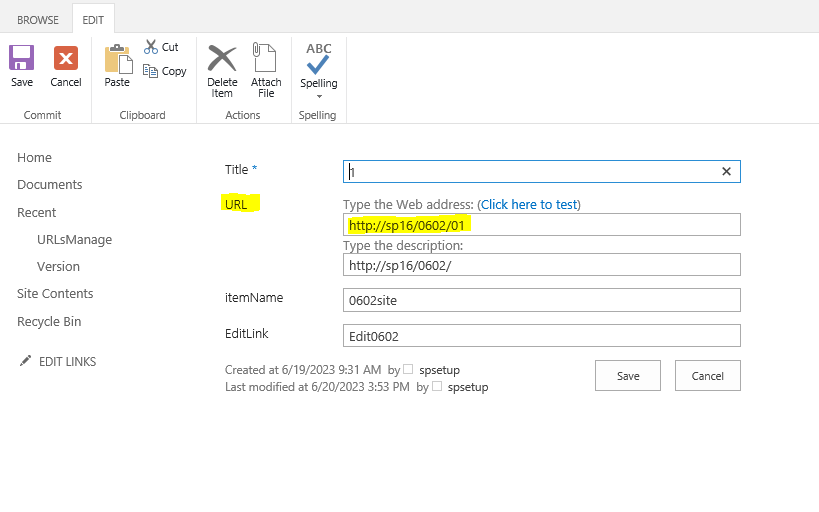Click the purple Save ribbon icon
Screen dimensions: 819x512
coord(21,57)
